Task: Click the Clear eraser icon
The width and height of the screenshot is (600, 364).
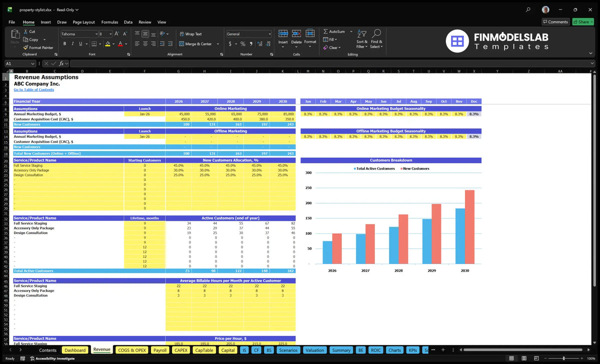Action: tap(325, 47)
